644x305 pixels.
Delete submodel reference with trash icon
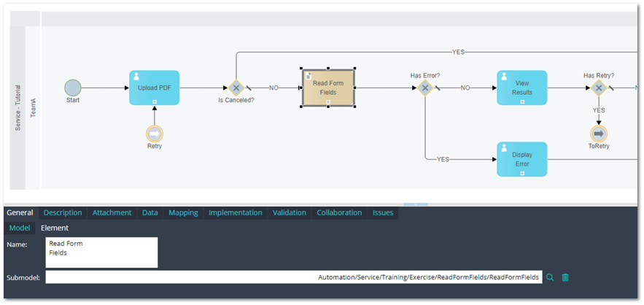click(565, 277)
